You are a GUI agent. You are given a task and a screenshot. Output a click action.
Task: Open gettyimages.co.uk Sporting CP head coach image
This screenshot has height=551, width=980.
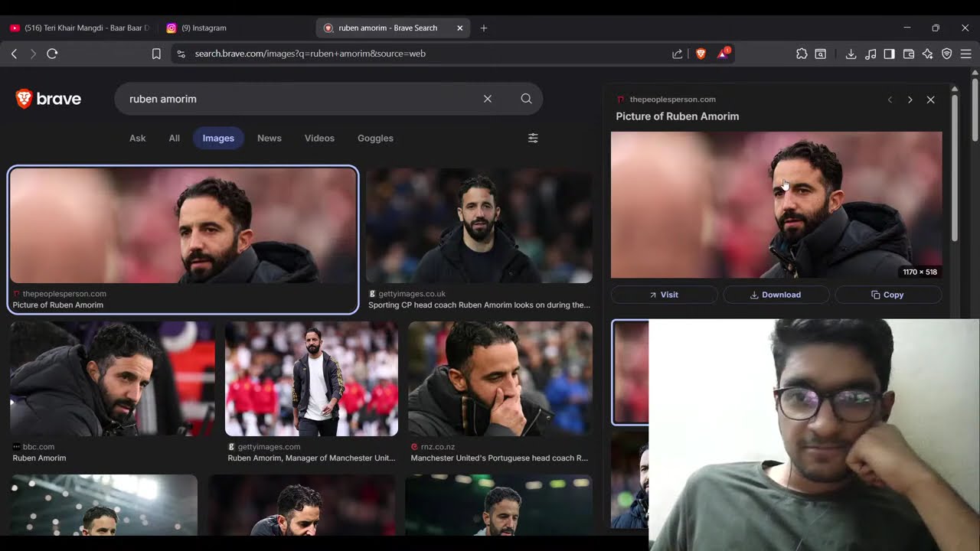pyautogui.click(x=479, y=226)
